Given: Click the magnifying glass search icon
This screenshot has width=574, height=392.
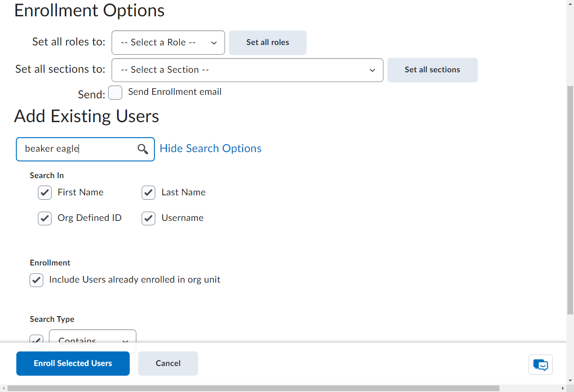Looking at the screenshot, I should (143, 149).
